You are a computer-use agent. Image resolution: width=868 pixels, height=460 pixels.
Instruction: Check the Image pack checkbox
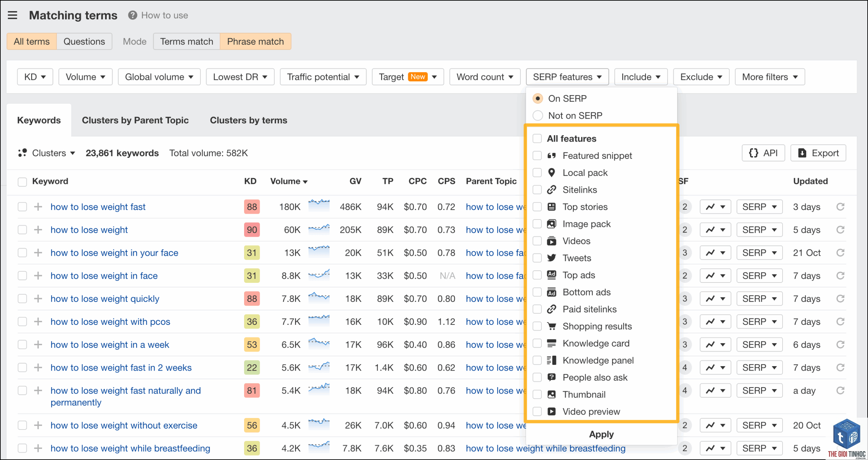pyautogui.click(x=537, y=224)
